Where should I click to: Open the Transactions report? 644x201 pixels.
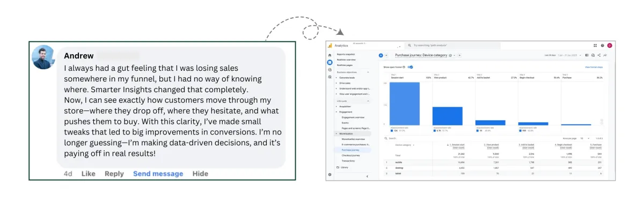coord(348,161)
